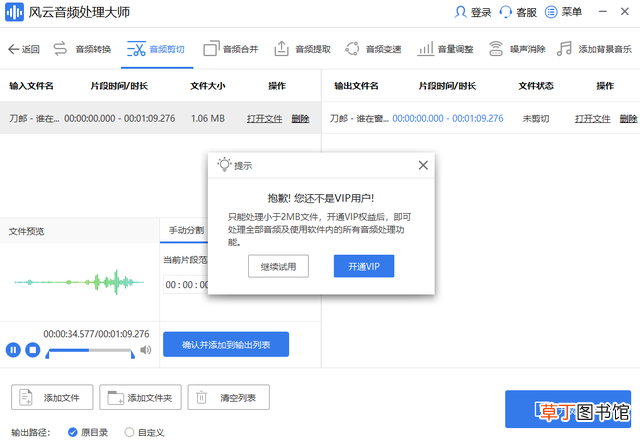Click the segment start time input field
Image resolution: width=640 pixels, height=447 pixels.
coord(186,285)
